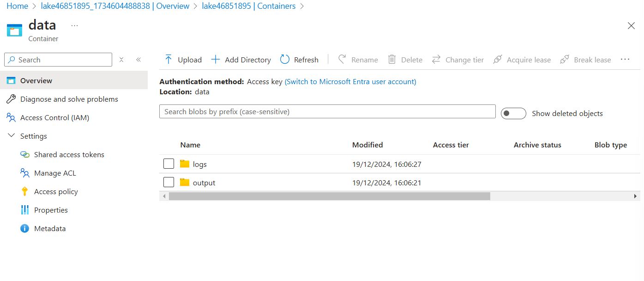Collapse the sidebar with double-chevron
This screenshot has width=644, height=281.
(x=138, y=60)
